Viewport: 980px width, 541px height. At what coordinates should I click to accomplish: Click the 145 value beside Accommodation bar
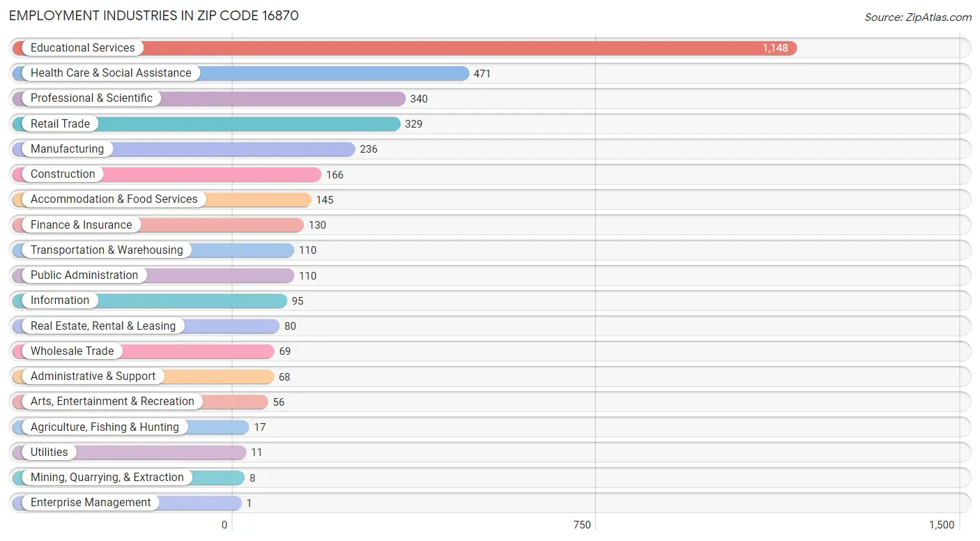pyautogui.click(x=325, y=200)
